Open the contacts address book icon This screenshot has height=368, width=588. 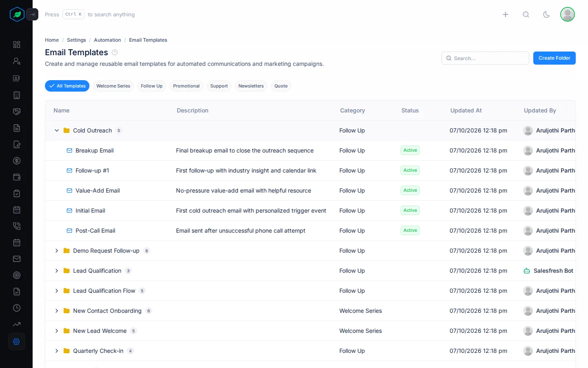pos(17,78)
